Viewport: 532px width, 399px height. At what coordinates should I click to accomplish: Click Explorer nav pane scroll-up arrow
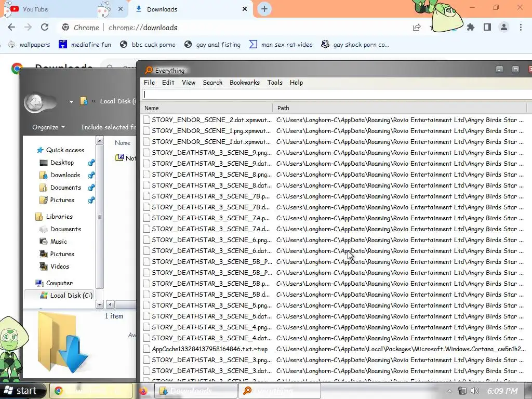100,140
